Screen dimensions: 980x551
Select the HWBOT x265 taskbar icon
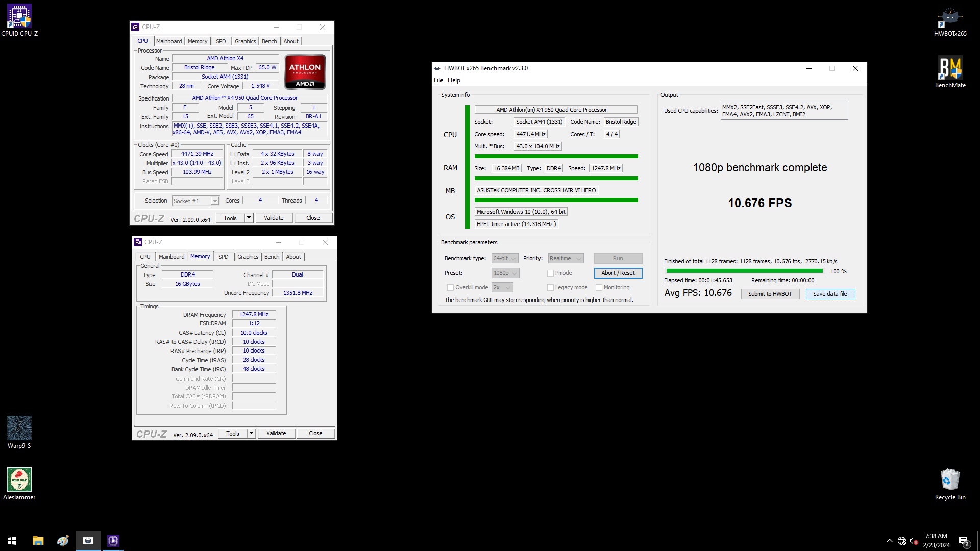(x=88, y=541)
